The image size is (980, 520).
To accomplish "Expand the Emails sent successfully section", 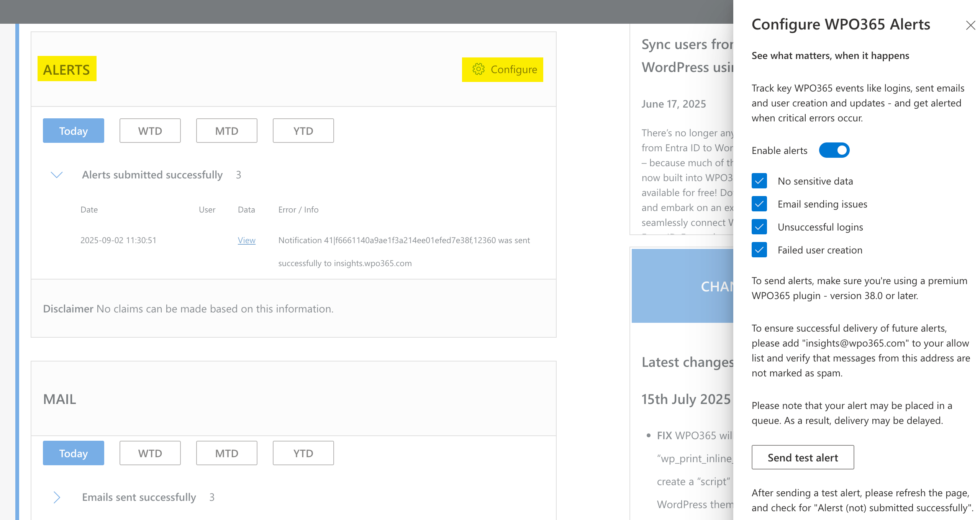I will click(x=57, y=497).
